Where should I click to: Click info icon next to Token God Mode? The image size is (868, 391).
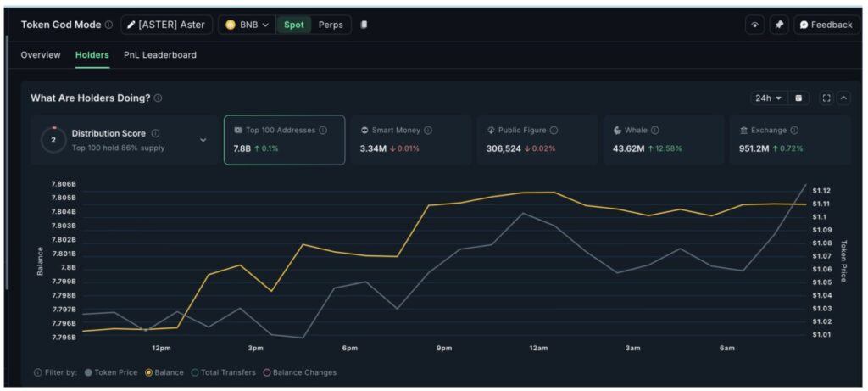(108, 25)
